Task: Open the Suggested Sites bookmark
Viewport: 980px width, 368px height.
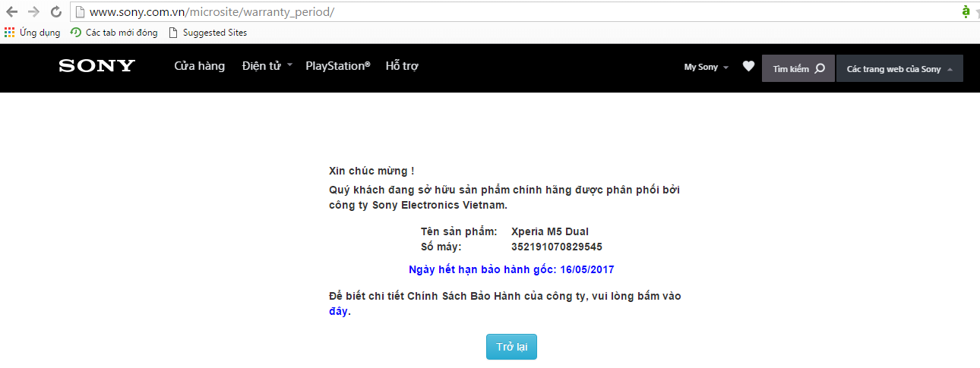Action: 207,33
